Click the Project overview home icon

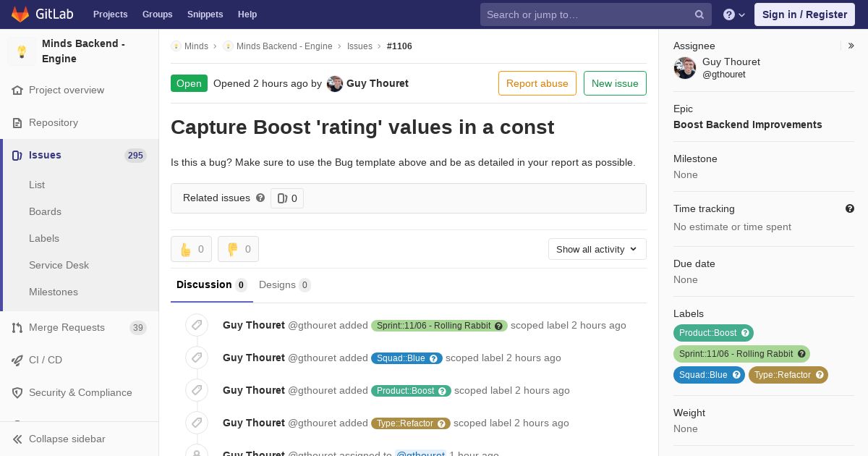(17, 90)
